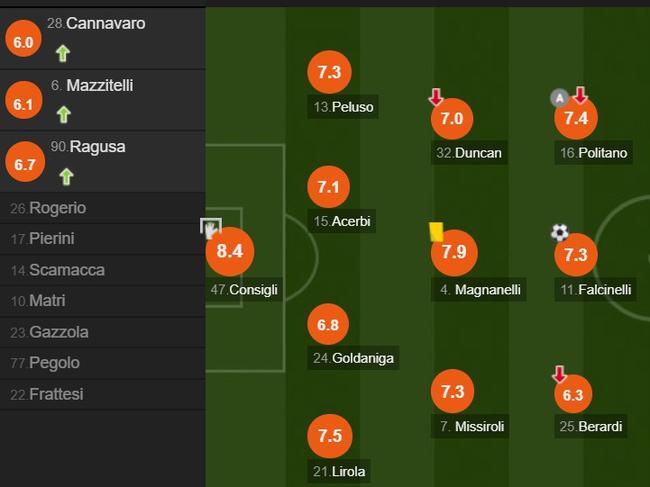Select bench player Frattesi
The image size is (650, 487).
(x=54, y=394)
